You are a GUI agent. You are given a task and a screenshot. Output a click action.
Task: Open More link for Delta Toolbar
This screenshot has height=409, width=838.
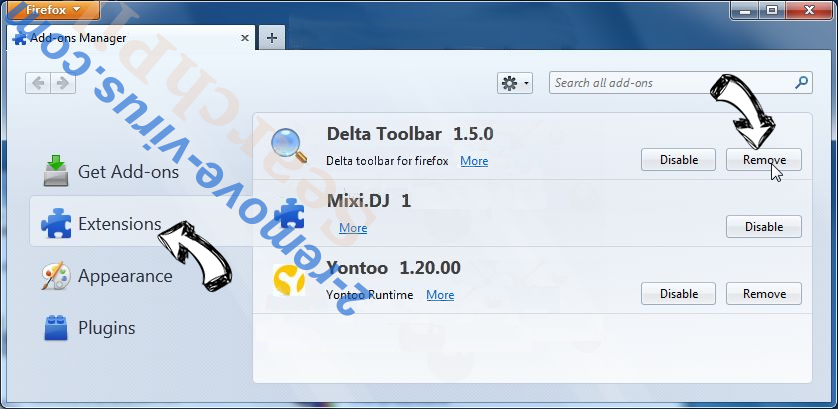[474, 161]
